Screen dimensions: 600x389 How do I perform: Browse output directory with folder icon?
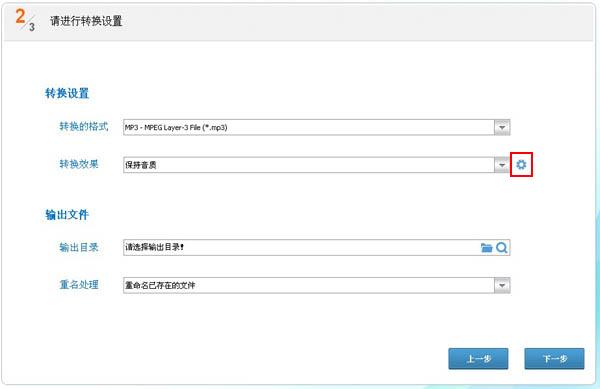click(x=486, y=247)
